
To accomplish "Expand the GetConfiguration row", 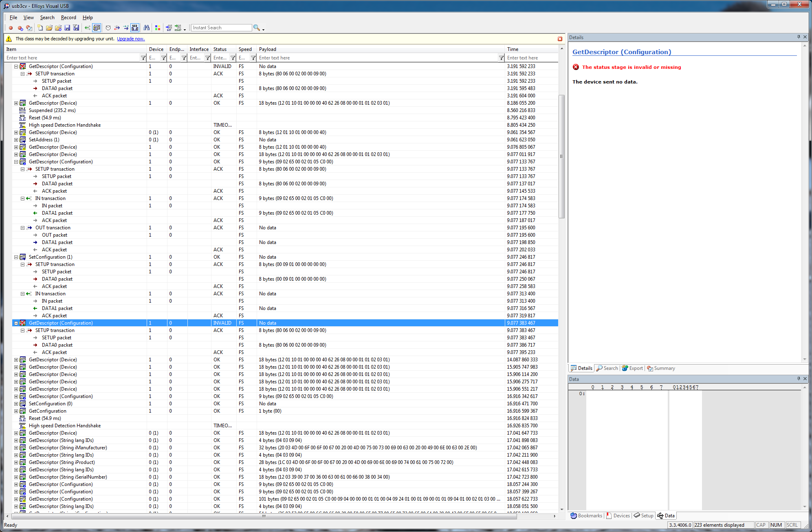I will (16, 411).
